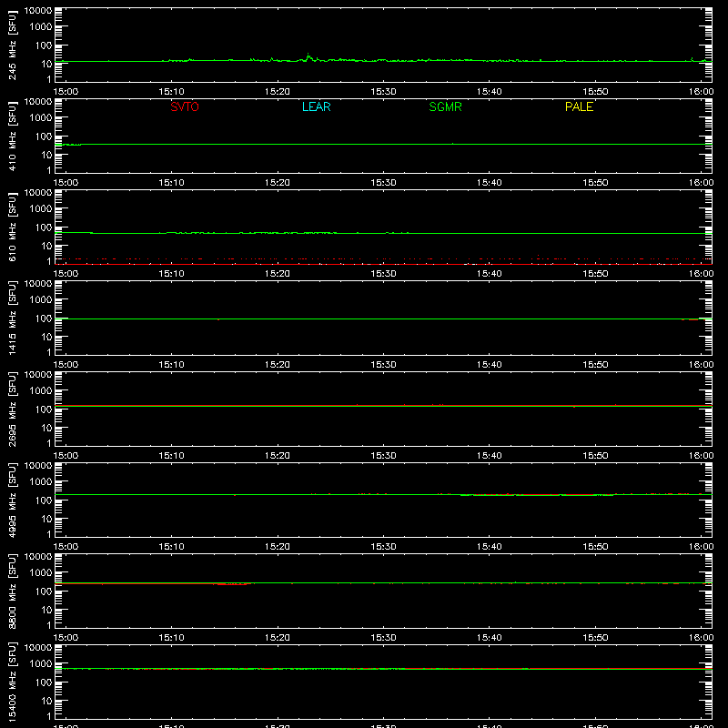Click the 1000 tick label on 4995 MHz plot
Viewport: 728px width, 728px height.
click(41, 482)
